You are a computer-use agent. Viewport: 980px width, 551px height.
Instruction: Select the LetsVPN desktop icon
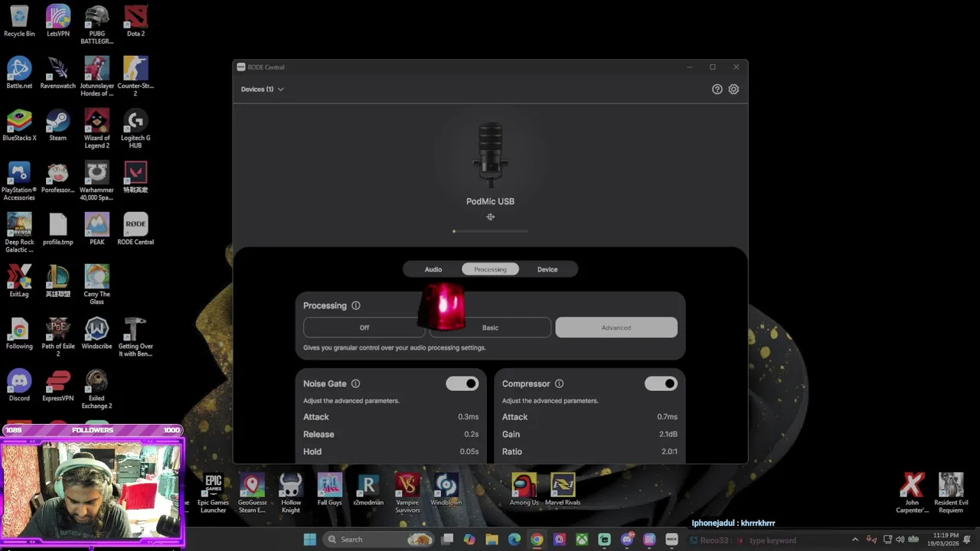tap(58, 21)
